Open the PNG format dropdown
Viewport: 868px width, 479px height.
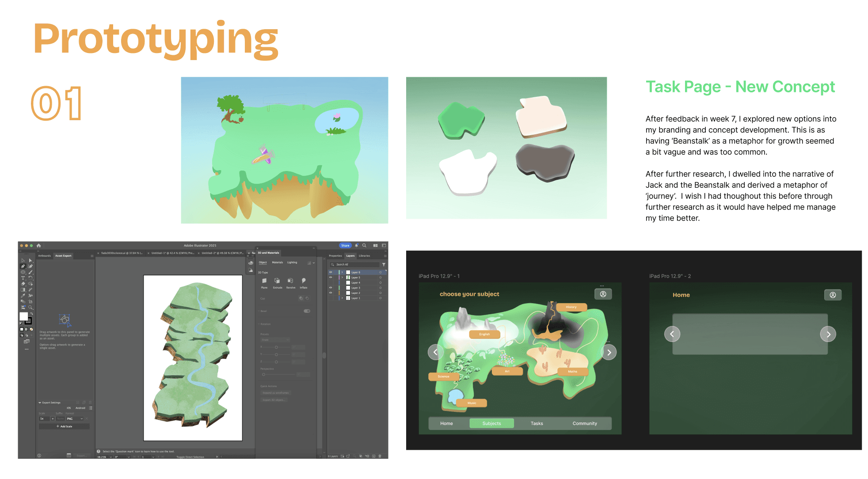tap(75, 418)
